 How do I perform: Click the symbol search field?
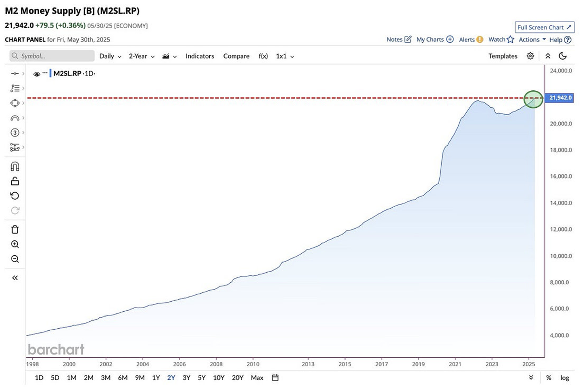52,56
